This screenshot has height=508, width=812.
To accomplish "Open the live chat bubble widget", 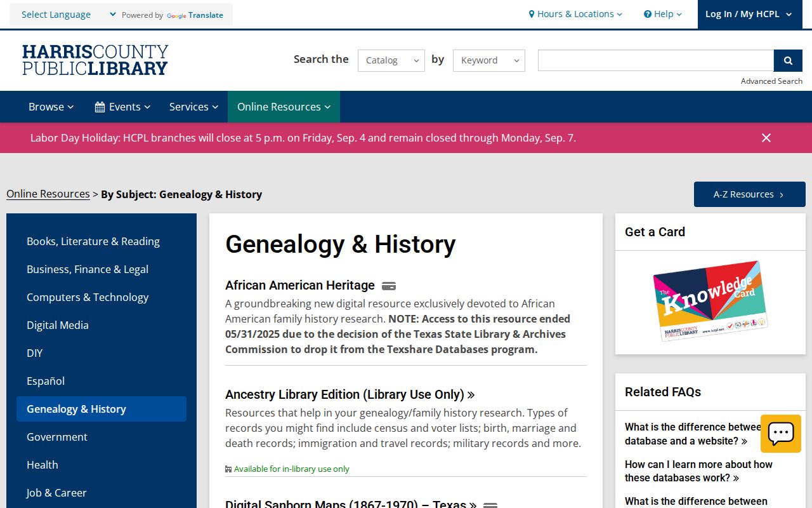I will pos(781,434).
